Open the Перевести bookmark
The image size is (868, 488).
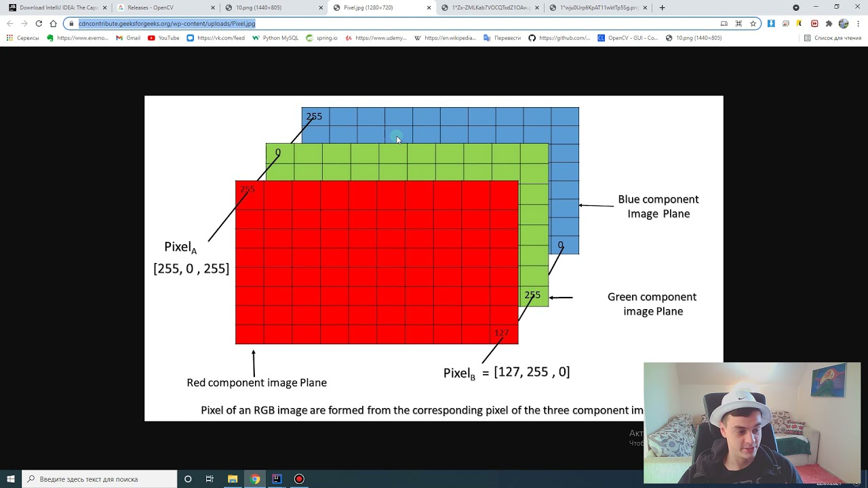[x=502, y=38]
